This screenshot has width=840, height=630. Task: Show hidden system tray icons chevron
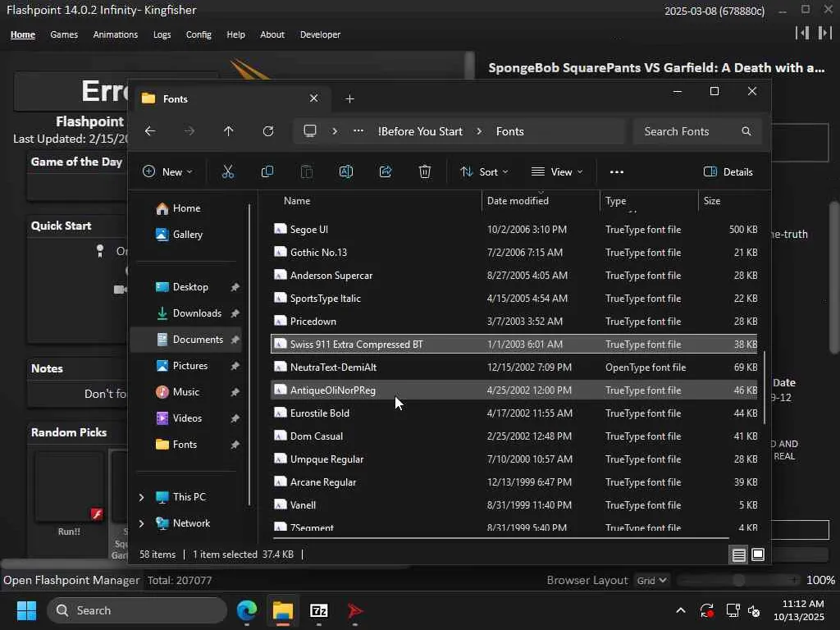pyautogui.click(x=680, y=610)
